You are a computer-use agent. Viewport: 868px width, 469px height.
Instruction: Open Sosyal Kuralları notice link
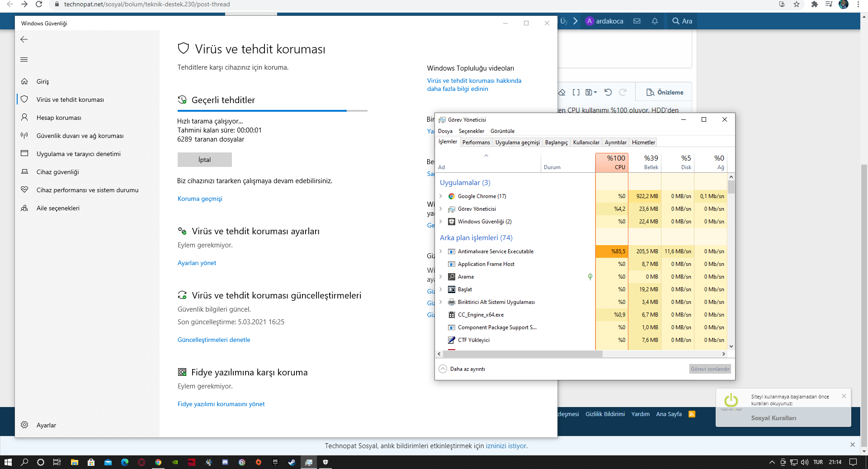[774, 418]
